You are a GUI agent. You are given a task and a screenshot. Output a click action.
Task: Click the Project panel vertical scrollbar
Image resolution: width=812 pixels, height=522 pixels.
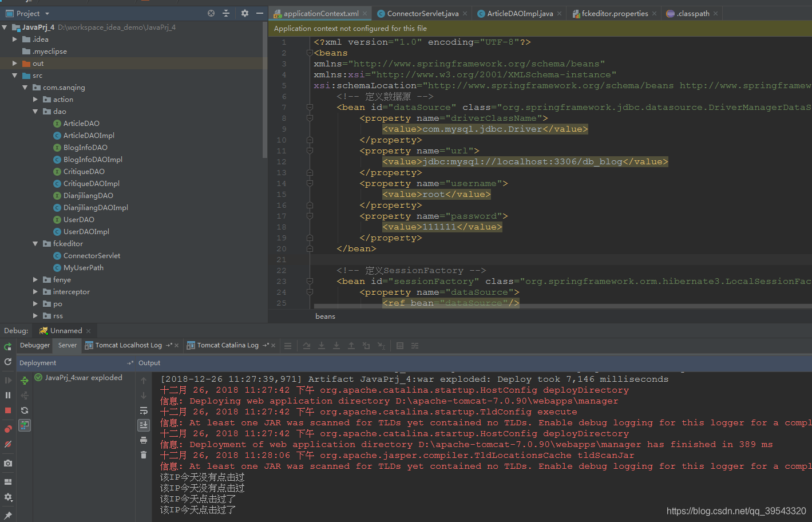264,89
